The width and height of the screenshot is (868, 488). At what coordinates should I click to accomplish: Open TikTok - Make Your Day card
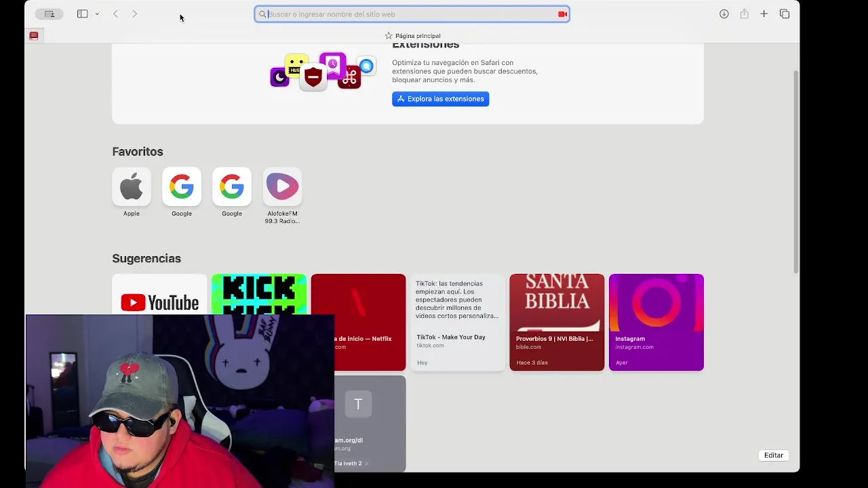pos(458,322)
